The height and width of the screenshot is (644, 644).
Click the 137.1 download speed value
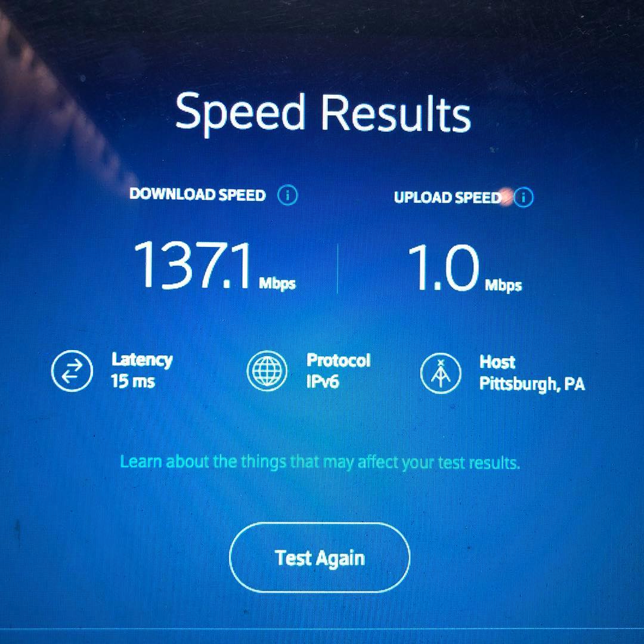point(193,265)
